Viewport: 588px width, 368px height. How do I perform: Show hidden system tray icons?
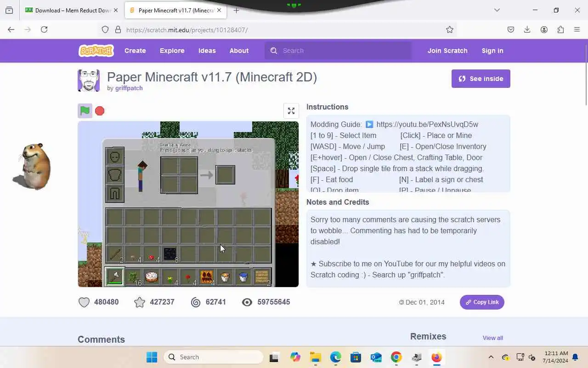(491, 357)
